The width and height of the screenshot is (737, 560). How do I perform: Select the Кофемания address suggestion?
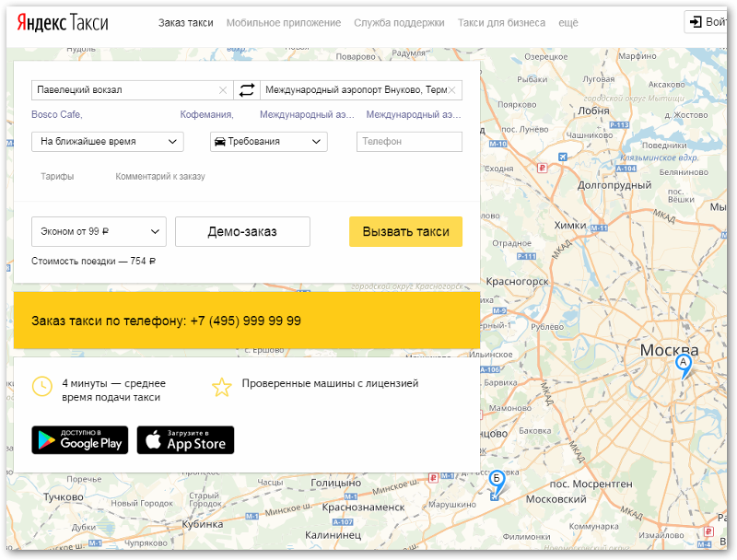(206, 114)
